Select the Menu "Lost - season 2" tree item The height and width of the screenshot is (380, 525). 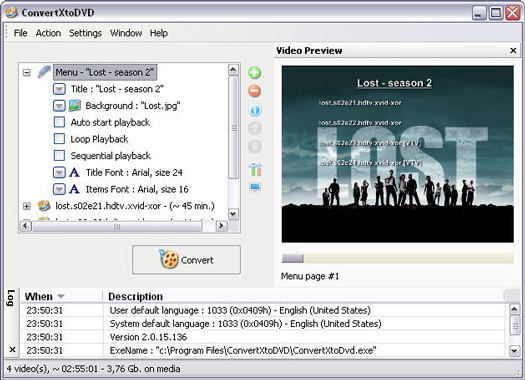point(105,72)
